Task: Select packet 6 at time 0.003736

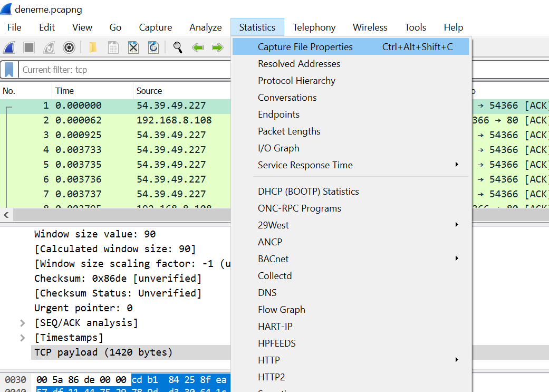Action: point(115,179)
